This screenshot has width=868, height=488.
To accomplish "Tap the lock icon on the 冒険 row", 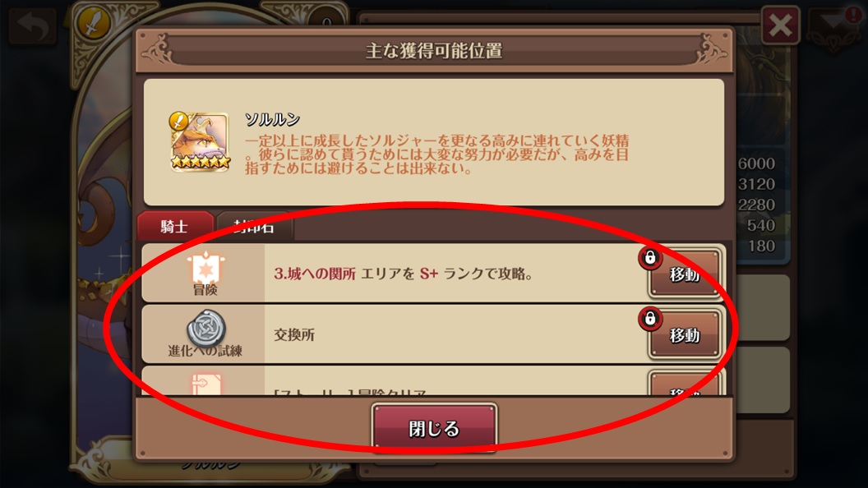I will (650, 258).
